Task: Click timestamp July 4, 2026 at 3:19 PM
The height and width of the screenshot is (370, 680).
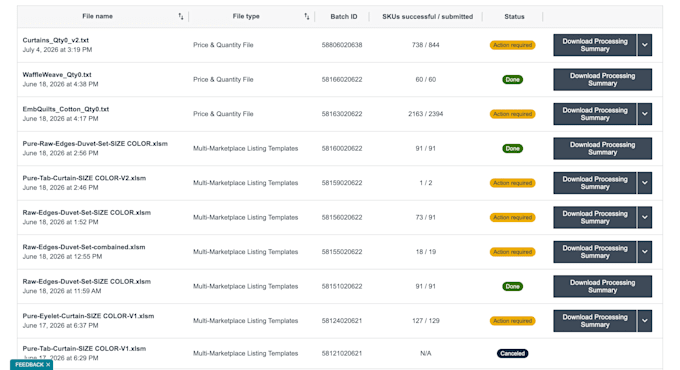Action: [x=57, y=50]
